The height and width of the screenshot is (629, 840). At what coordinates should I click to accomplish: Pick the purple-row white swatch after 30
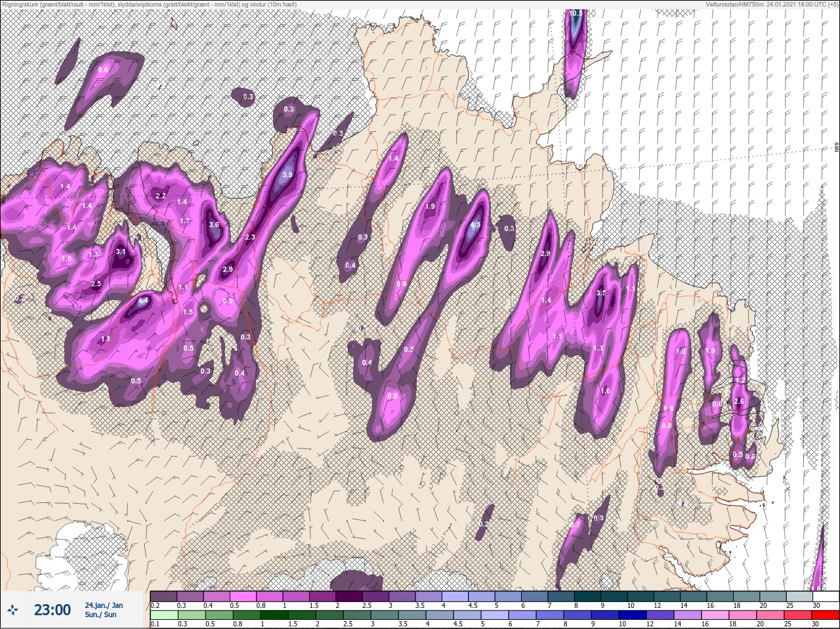pyautogui.click(x=826, y=596)
